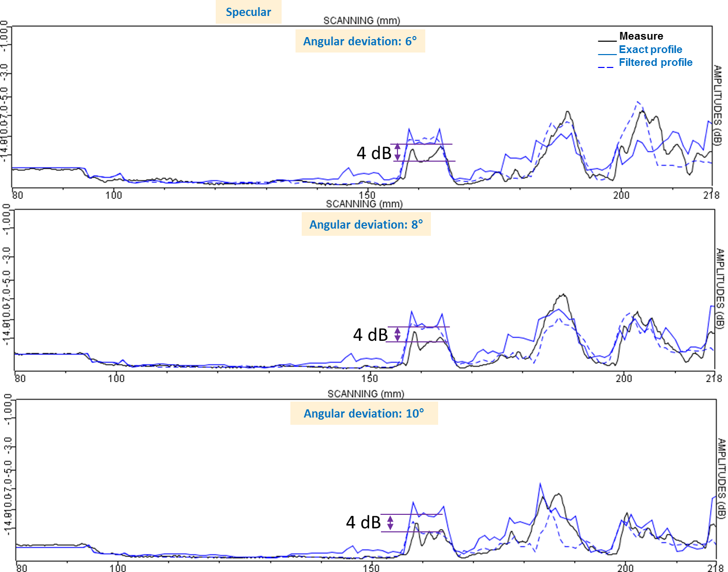Click the purple double arrow in the 6° chart

(397, 152)
